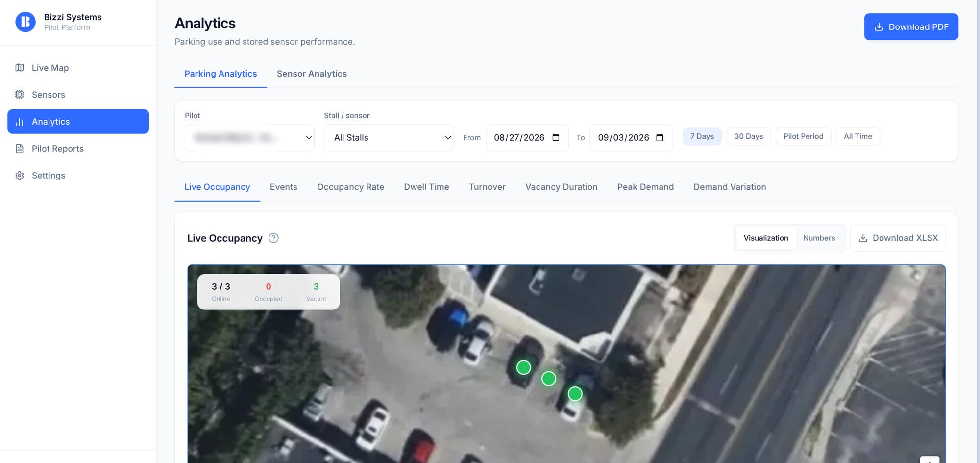Open the To date calendar picker icon
This screenshot has height=463, width=980.
coord(660,138)
